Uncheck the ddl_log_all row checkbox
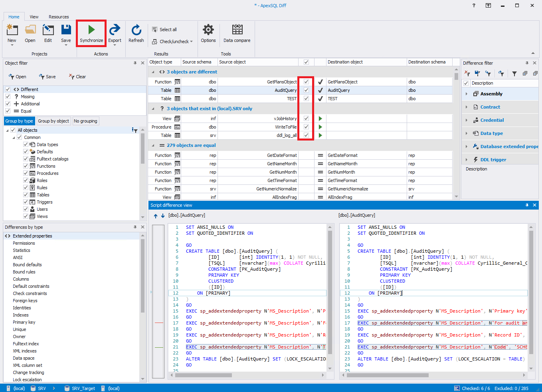542x392 pixels. coord(306,135)
